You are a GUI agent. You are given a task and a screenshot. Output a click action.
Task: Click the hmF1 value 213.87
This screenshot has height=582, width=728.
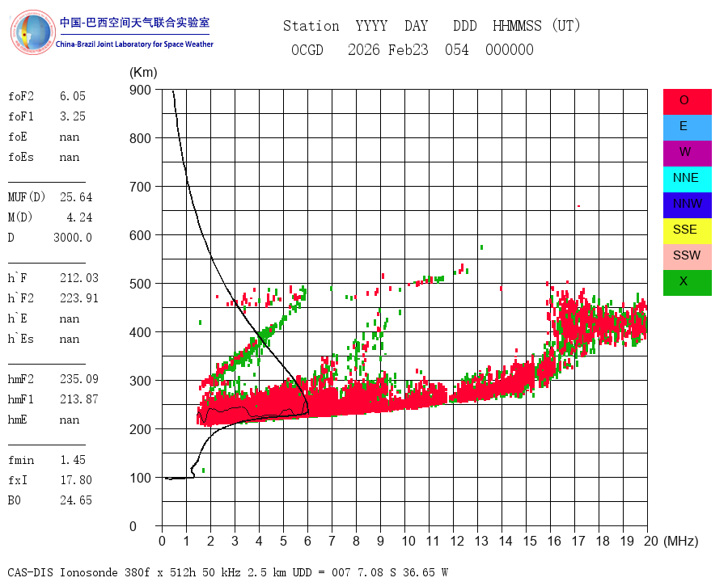click(x=79, y=399)
